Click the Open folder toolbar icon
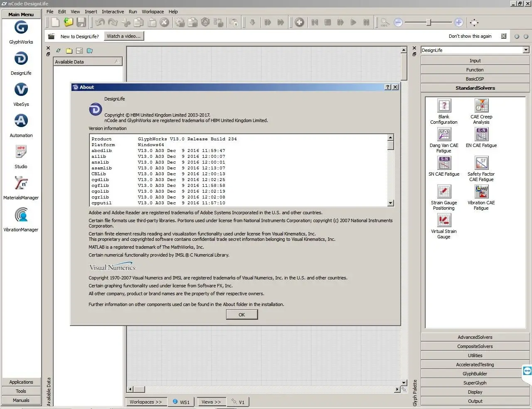The width and height of the screenshot is (532, 409). 69,22
